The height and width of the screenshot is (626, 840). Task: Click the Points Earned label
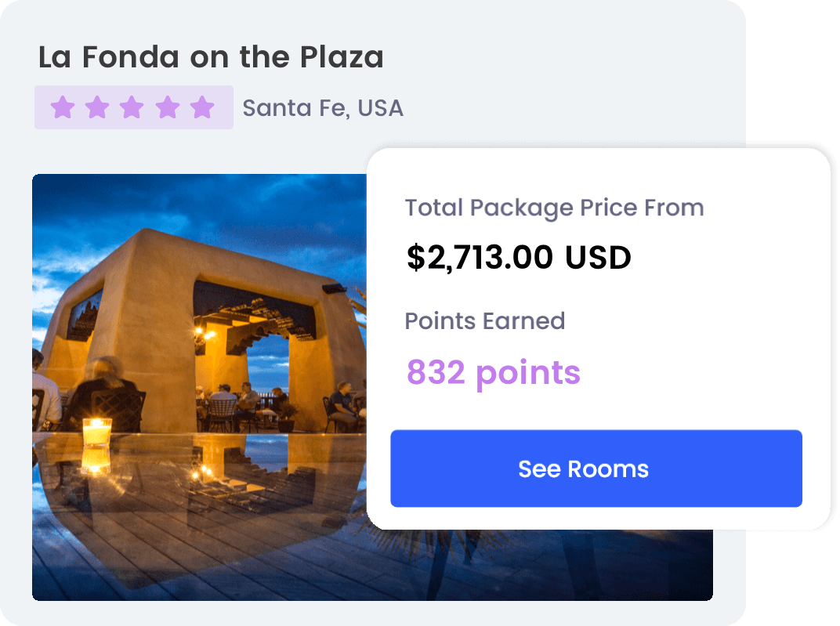tap(484, 321)
